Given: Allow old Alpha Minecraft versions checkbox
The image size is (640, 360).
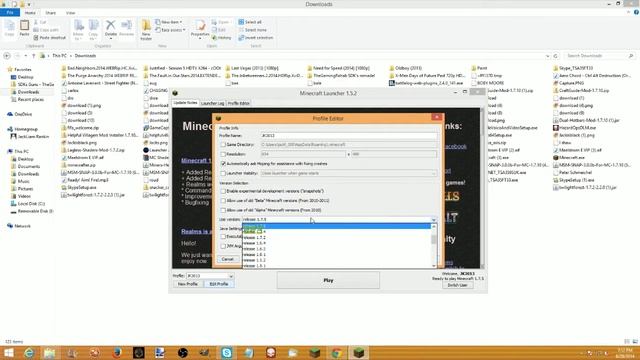Looking at the screenshot, I should point(223,210).
